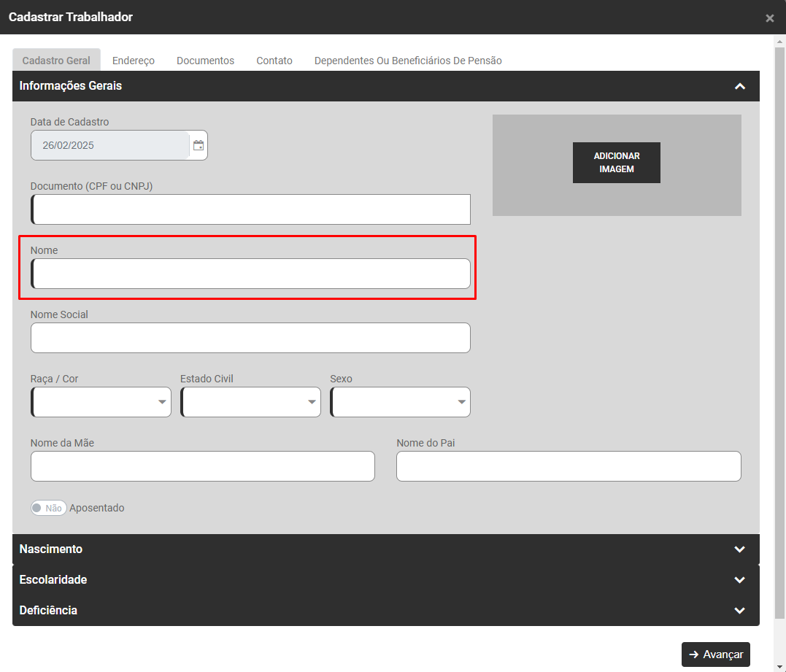Switch to the Endereço tab

pos(134,61)
